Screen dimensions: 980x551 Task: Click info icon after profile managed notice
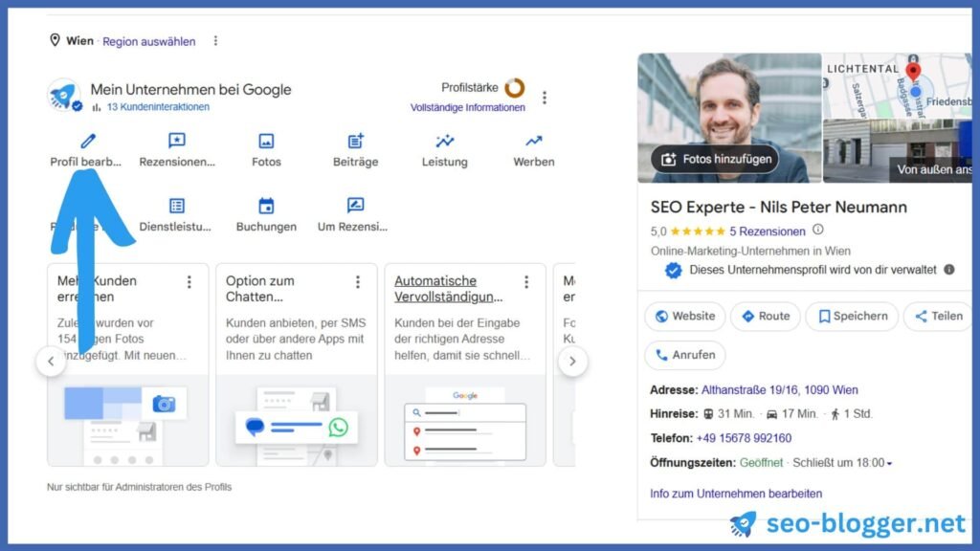pyautogui.click(x=949, y=270)
